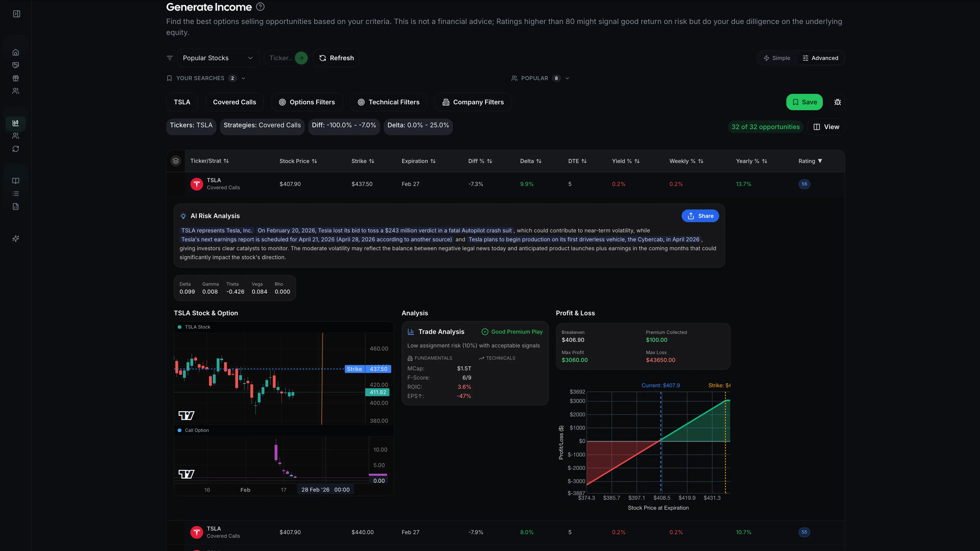
Task: Submit ticker with the green arrow button
Action: (301, 58)
